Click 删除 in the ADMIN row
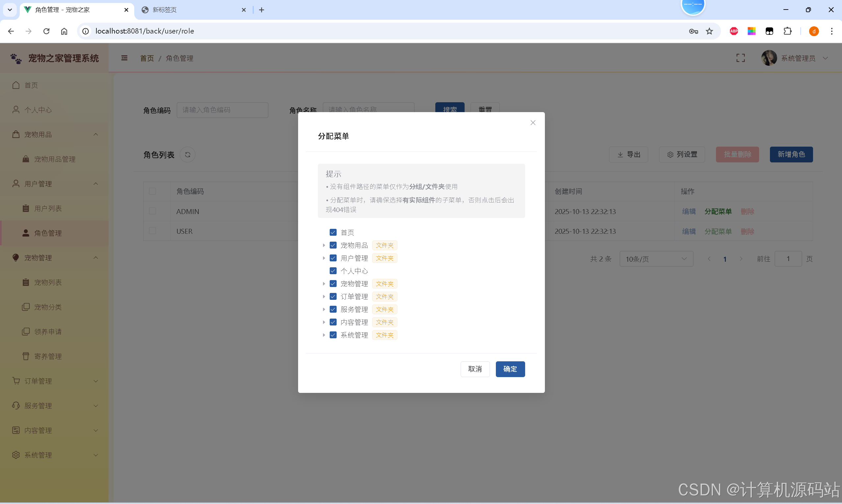Viewport: 842px width, 504px height. point(748,212)
